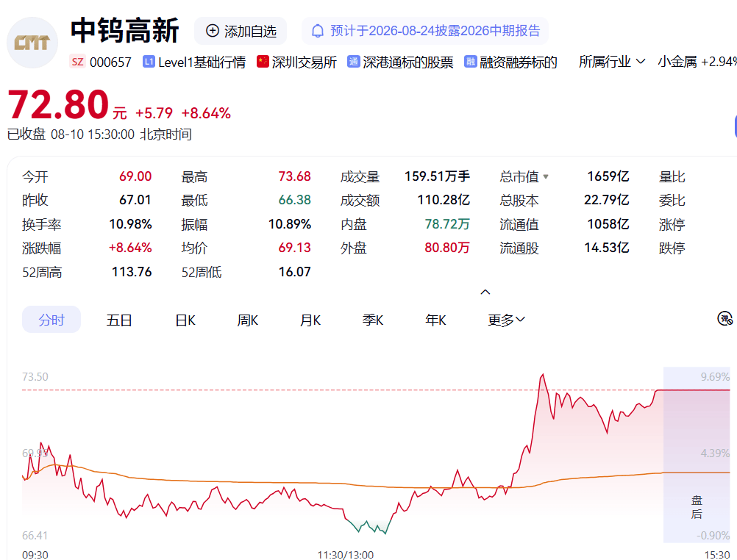Collapse the quote details panel
737x560 pixels.
(485, 292)
